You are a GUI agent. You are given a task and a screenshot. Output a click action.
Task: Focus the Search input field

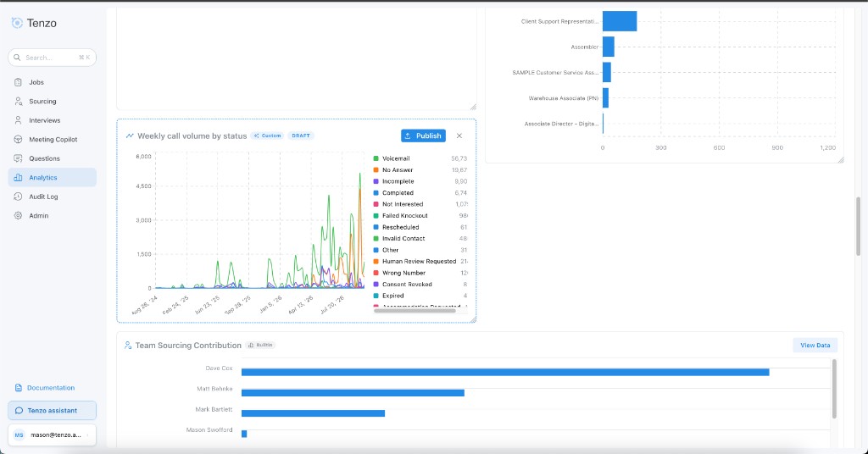click(x=52, y=58)
